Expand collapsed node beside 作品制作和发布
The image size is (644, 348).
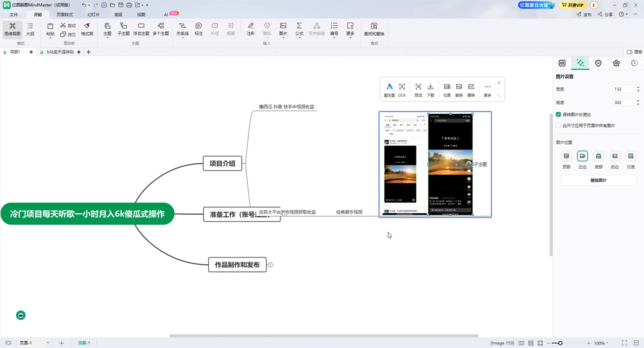pyautogui.click(x=270, y=265)
